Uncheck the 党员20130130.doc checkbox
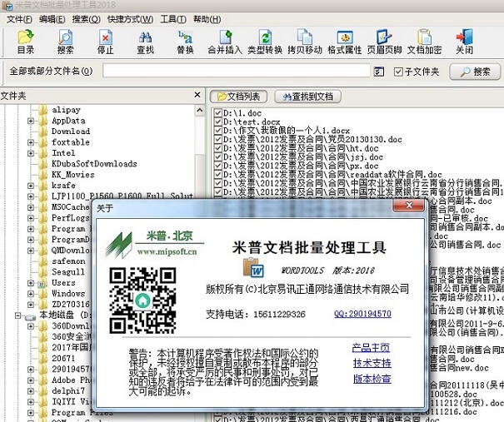The image size is (504, 422). [218, 139]
